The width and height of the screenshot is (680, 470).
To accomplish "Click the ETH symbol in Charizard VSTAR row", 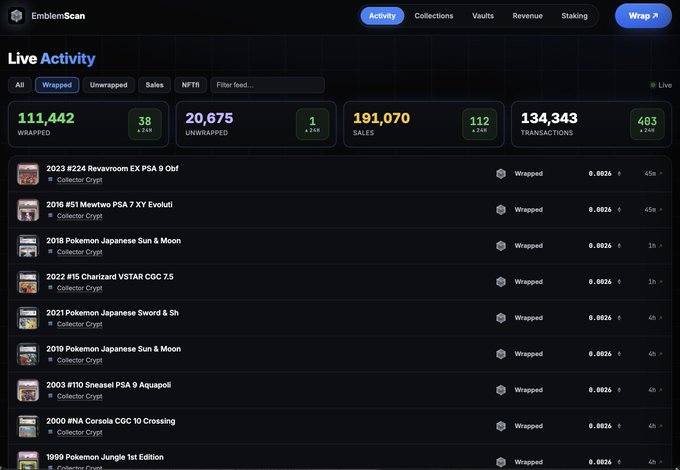I will [619, 281].
